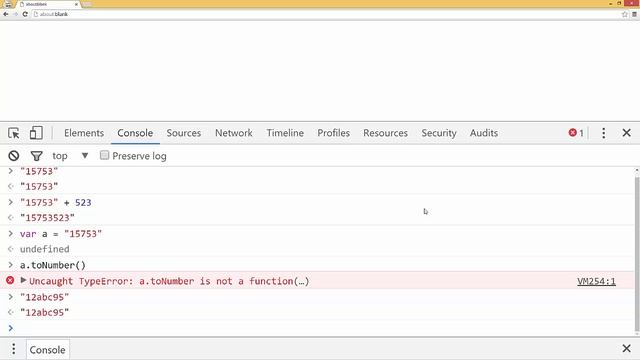
Task: Enable the Preserve log checkbox
Action: 104,155
